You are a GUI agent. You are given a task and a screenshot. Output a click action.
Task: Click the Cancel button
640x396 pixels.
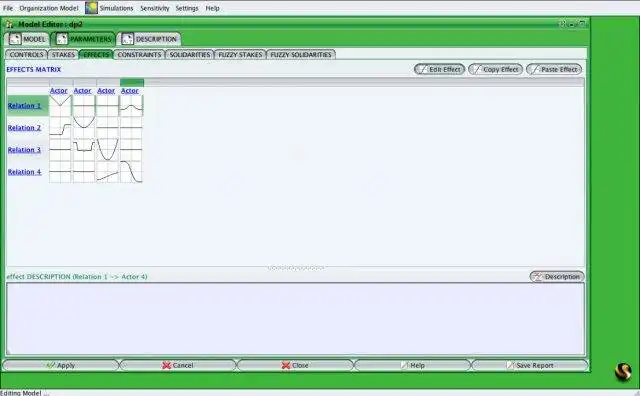tap(178, 365)
